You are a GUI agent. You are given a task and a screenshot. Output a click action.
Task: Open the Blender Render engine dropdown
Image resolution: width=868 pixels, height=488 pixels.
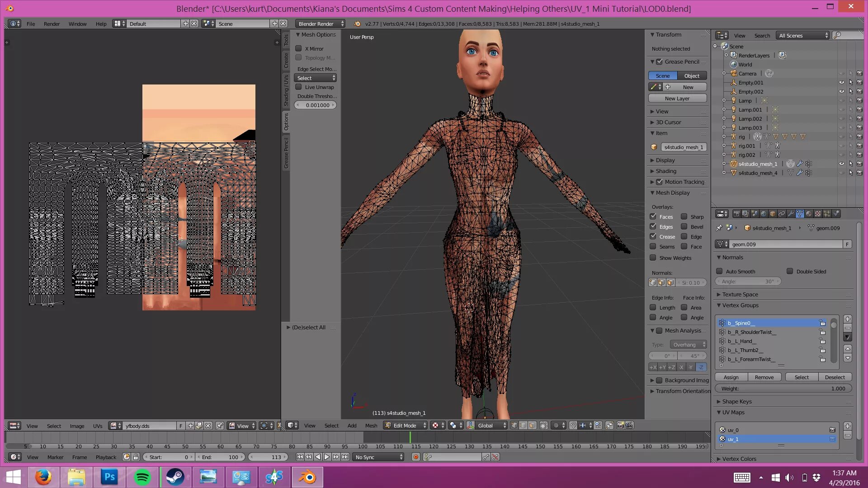click(x=320, y=23)
